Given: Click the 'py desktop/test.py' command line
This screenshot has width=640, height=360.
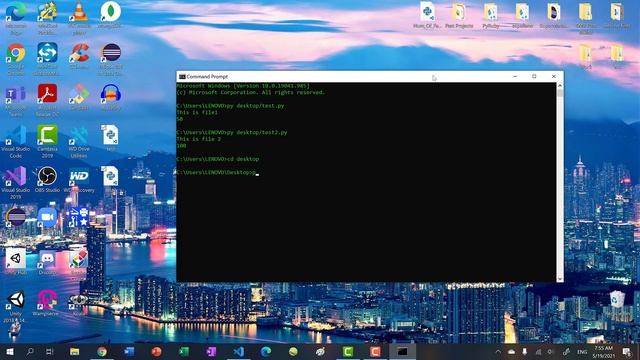Looking at the screenshot, I should (230, 106).
